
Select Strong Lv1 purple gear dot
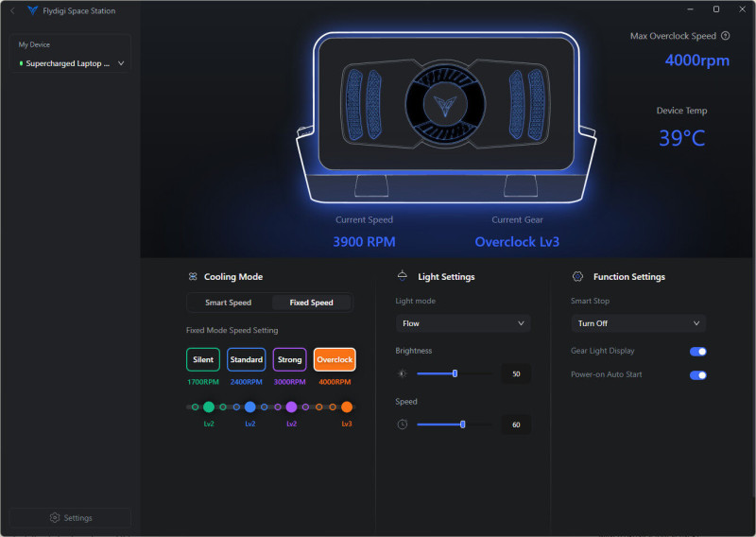(x=278, y=407)
